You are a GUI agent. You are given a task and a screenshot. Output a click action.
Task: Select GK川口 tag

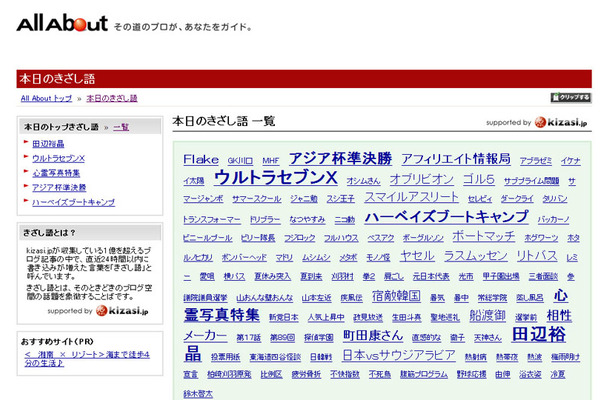(x=240, y=161)
